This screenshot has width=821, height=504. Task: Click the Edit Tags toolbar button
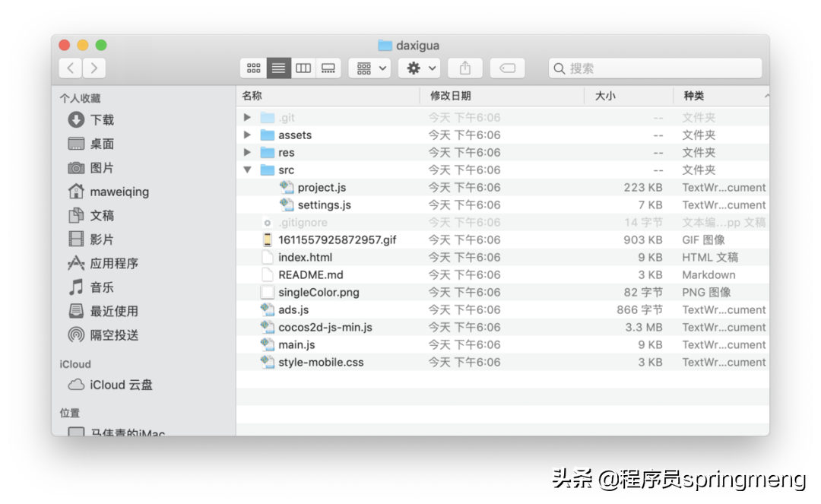[507, 68]
